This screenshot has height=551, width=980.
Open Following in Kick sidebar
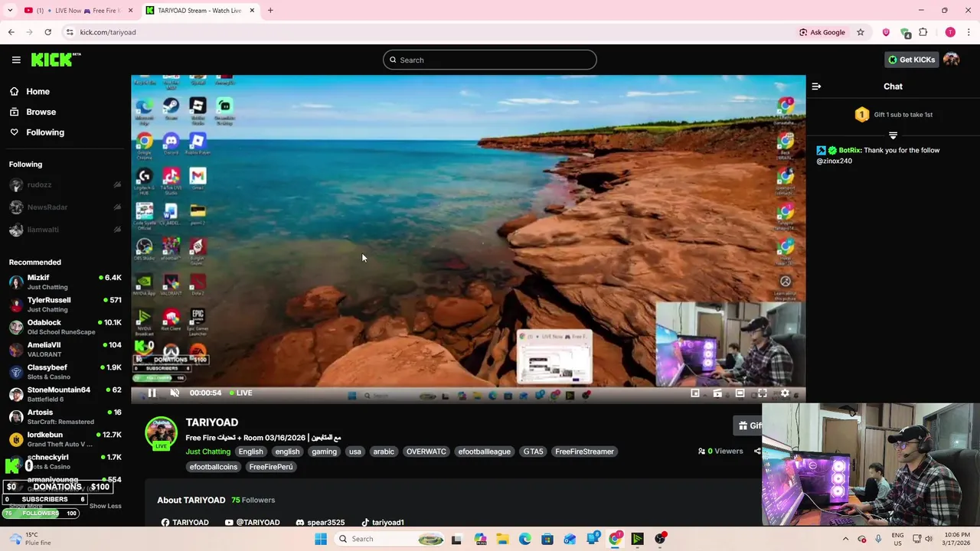coord(45,132)
